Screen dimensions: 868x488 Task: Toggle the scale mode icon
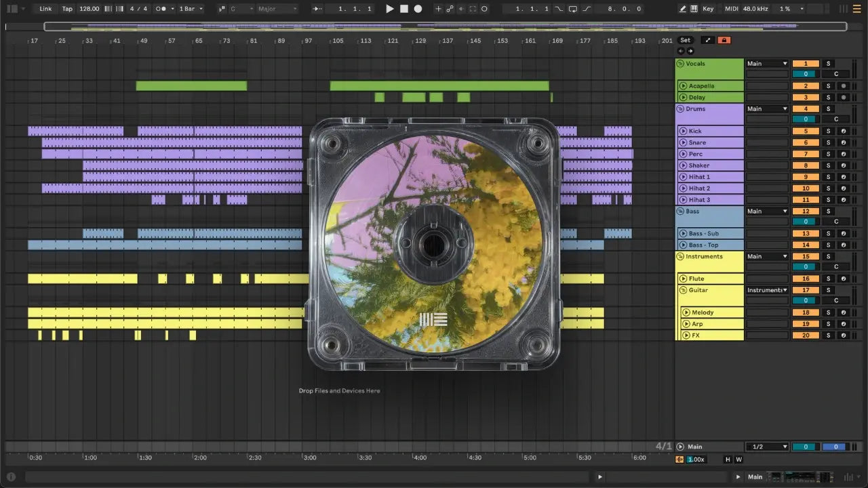(x=222, y=9)
